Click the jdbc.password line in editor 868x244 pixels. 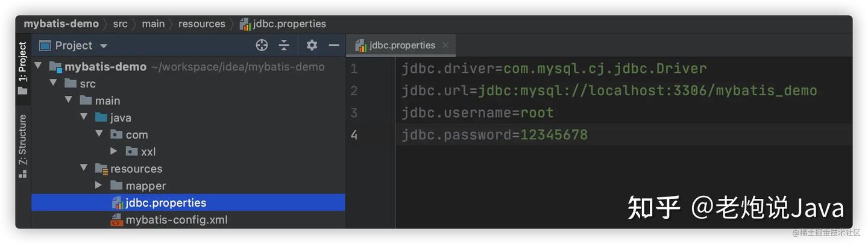point(494,135)
